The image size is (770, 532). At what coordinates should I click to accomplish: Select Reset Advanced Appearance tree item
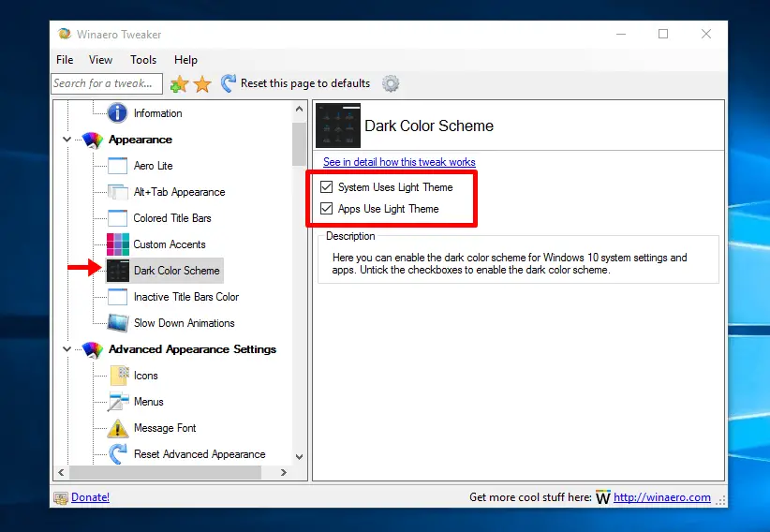(x=200, y=454)
